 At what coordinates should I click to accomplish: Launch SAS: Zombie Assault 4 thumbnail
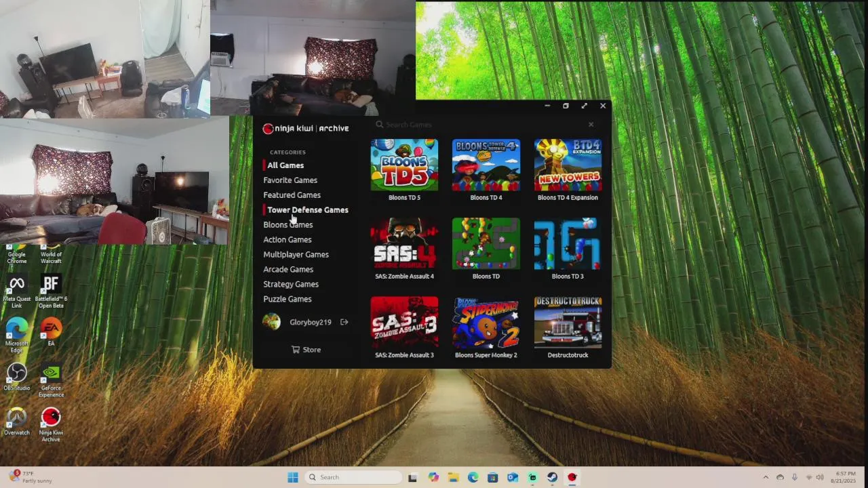click(x=404, y=243)
